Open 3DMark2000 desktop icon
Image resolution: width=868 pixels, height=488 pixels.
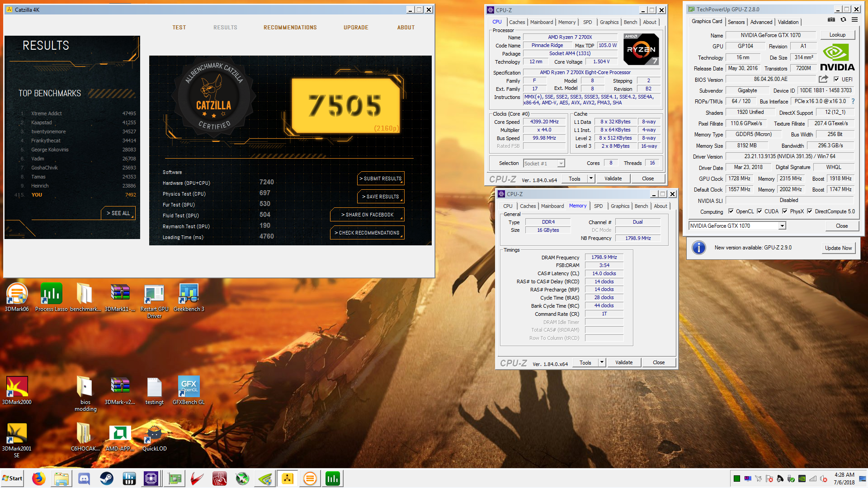pyautogui.click(x=17, y=390)
